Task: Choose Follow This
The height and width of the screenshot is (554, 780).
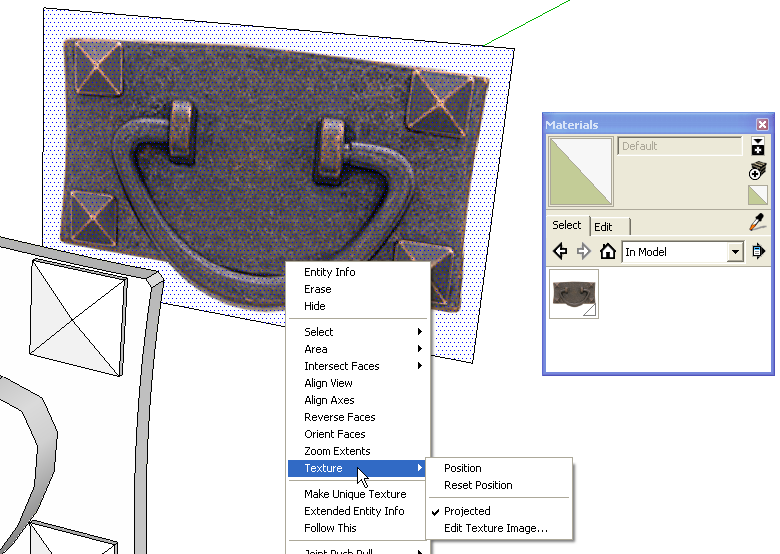Action: [358, 528]
